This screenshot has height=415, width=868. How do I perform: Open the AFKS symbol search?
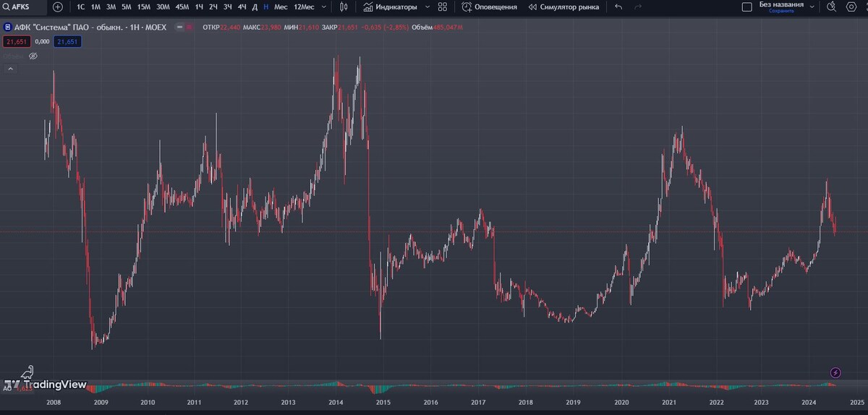coord(22,7)
